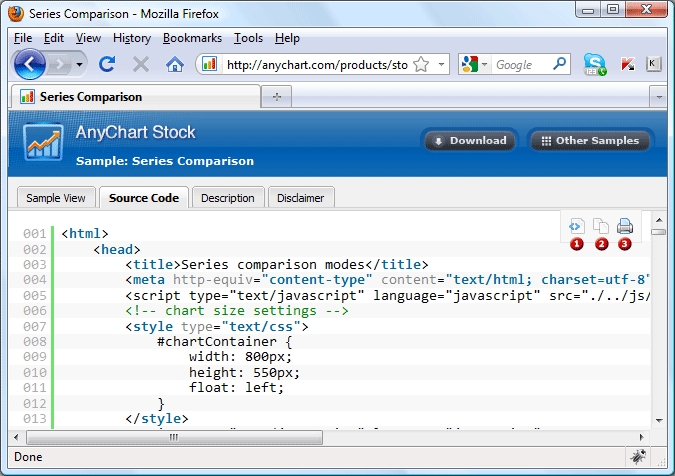Open the list all tabs dropdown
Screen dimensions: 675x476
(x=657, y=97)
